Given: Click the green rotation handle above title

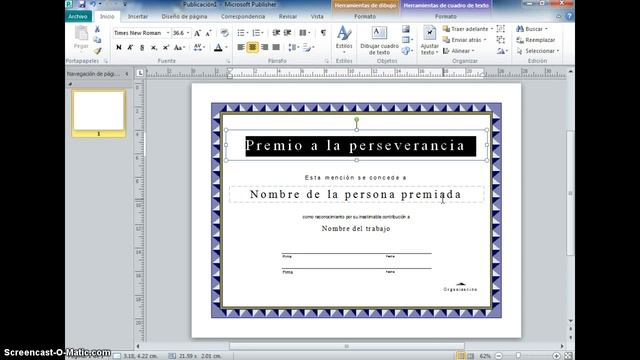Looking at the screenshot, I should 357,120.
